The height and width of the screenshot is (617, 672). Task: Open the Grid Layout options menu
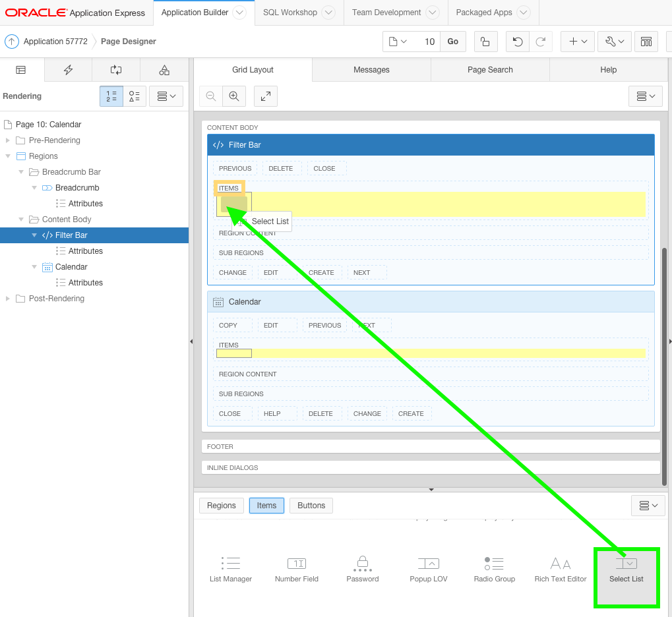pyautogui.click(x=646, y=96)
